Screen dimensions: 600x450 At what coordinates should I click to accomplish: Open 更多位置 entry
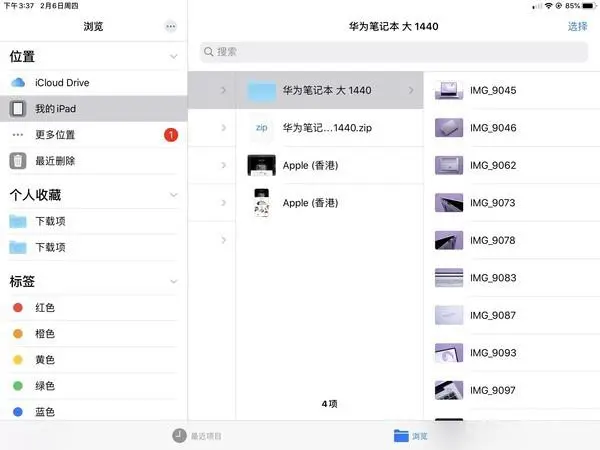coord(94,135)
